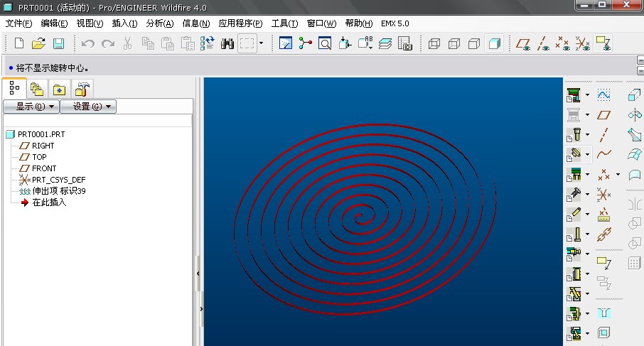The height and width of the screenshot is (346, 644).
Task: Toggle datum planes display
Action: [x=523, y=43]
